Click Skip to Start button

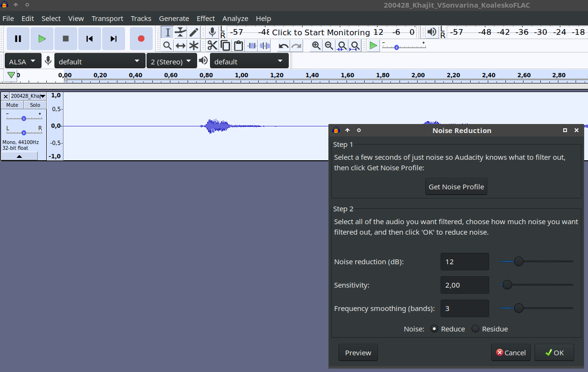89,39
